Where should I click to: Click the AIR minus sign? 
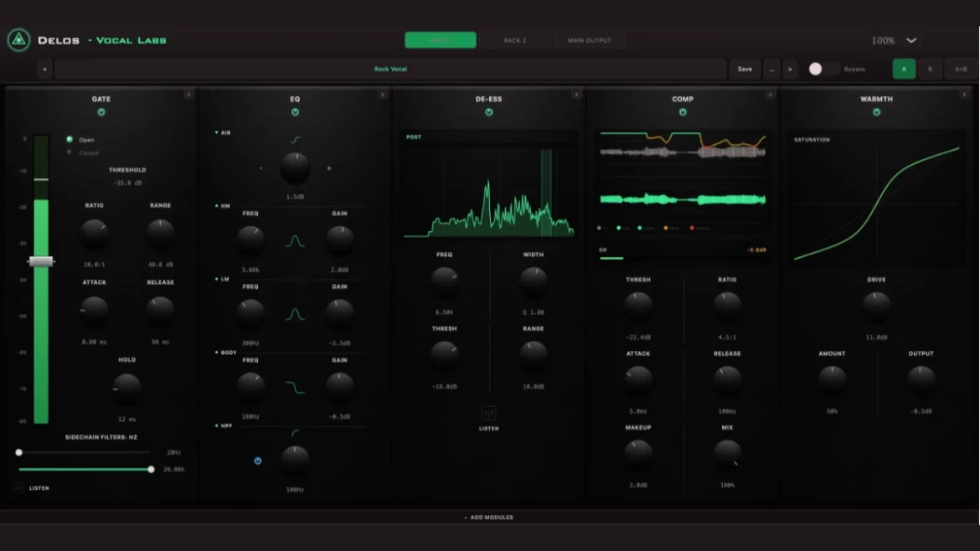click(x=260, y=168)
